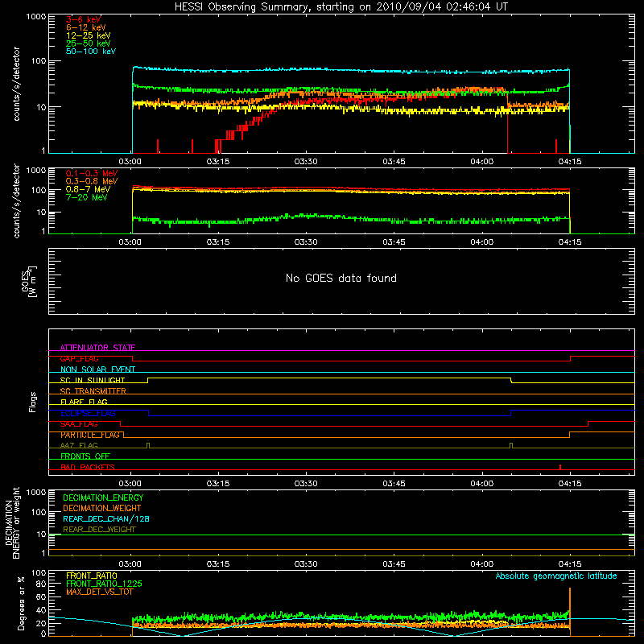Click the orange 6-12 keV legend label
The image size is (644, 644).
[x=86, y=27]
